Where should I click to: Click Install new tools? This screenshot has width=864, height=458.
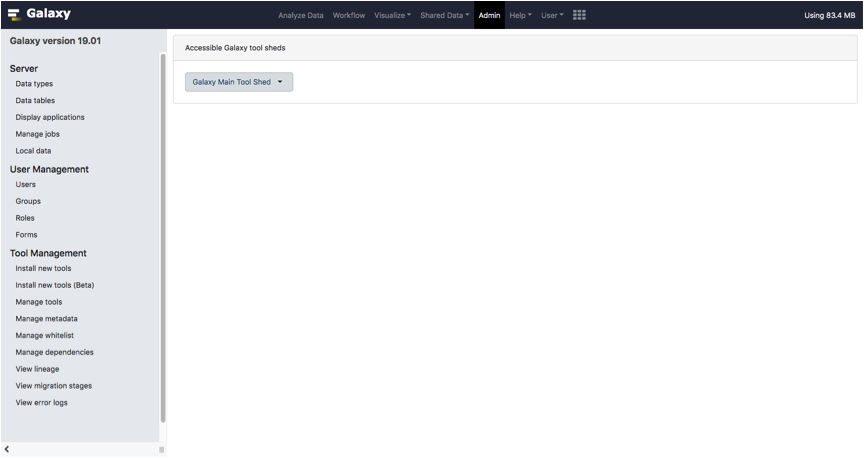pyautogui.click(x=44, y=268)
